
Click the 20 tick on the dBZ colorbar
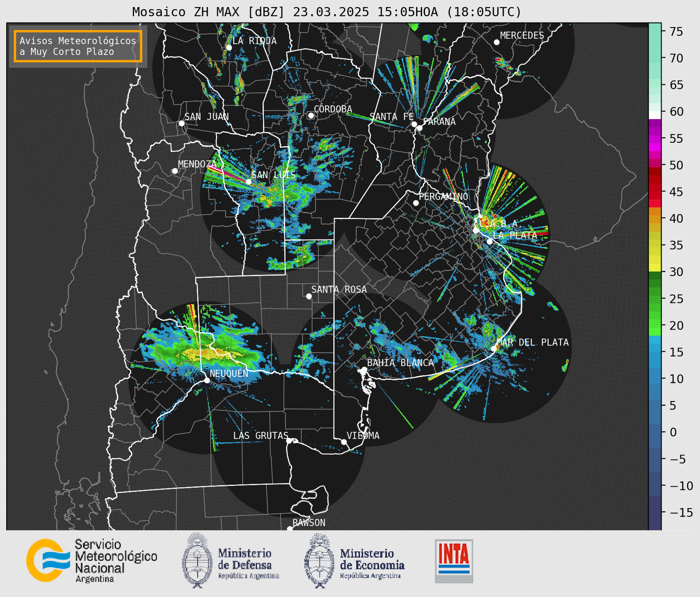[x=676, y=325]
